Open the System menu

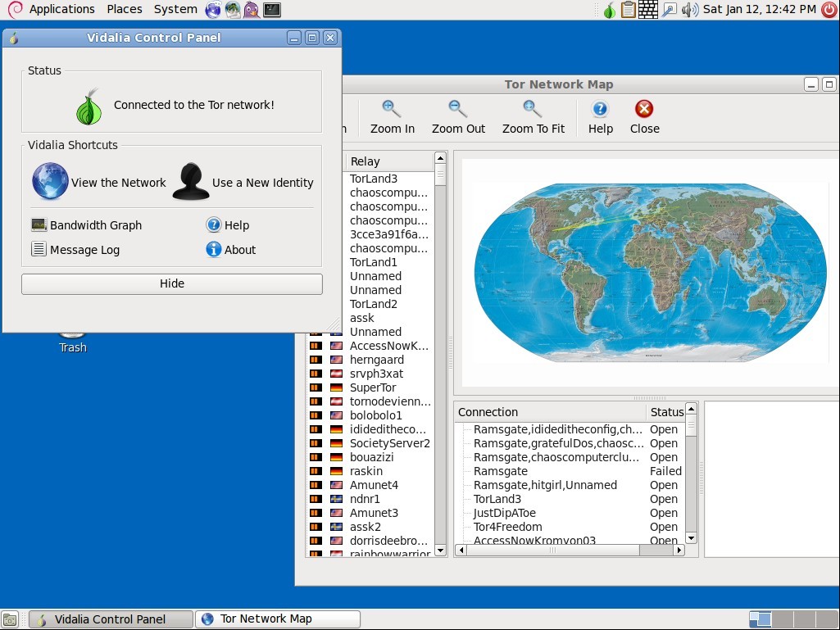[x=175, y=9]
